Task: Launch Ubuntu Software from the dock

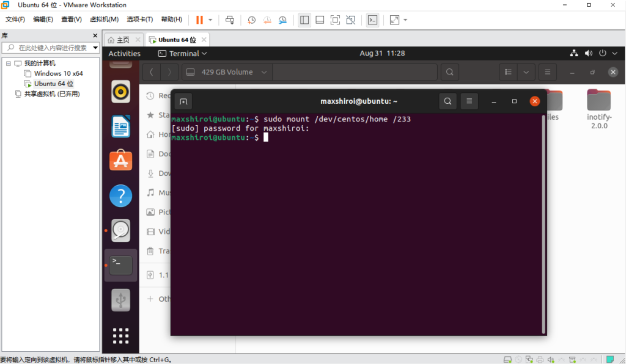Action: pyautogui.click(x=120, y=161)
